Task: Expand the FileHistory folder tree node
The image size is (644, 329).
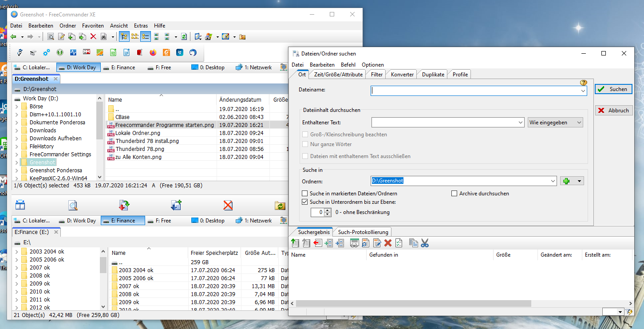Action: 17,147
